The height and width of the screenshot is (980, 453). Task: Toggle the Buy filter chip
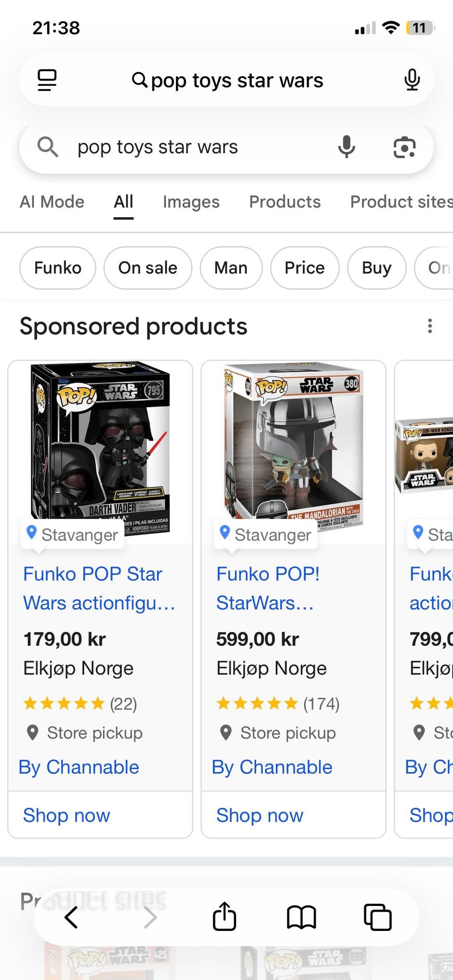click(377, 268)
